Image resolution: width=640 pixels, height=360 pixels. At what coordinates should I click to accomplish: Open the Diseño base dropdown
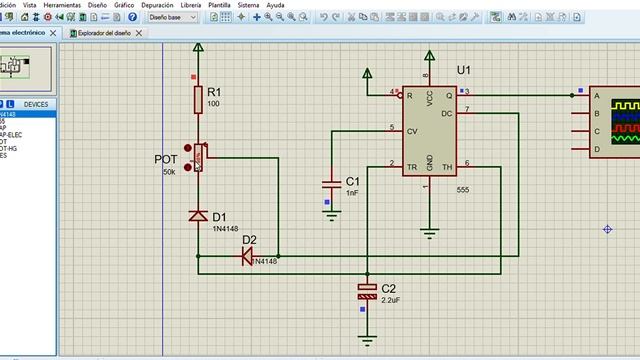coord(173,17)
